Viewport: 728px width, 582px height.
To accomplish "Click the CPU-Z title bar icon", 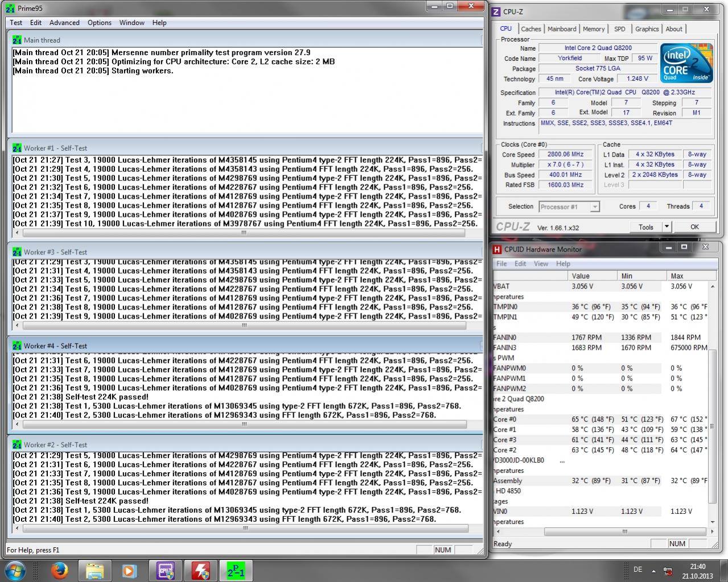I will point(496,11).
